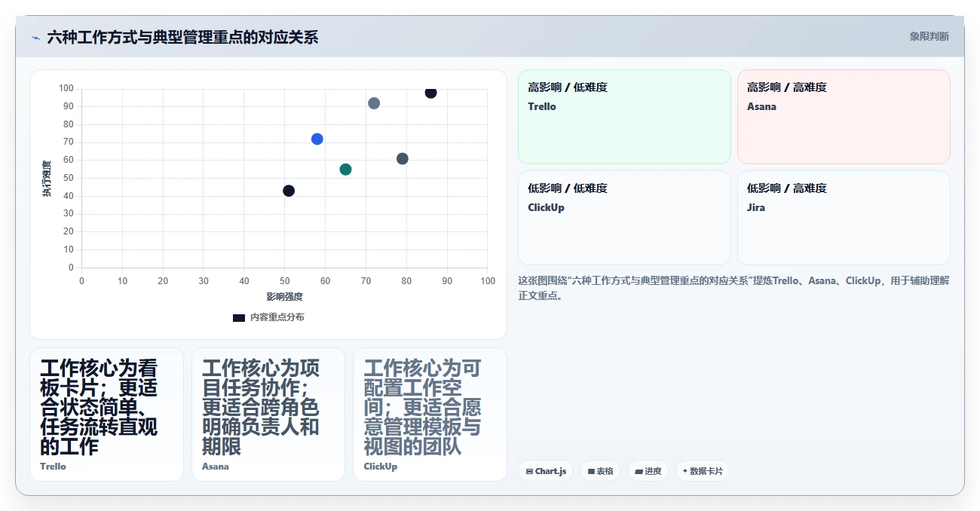Click the 数据卡片 chip

point(703,471)
